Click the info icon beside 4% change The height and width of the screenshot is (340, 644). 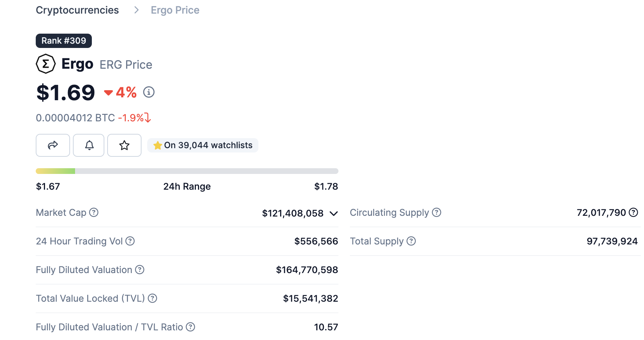[149, 92]
